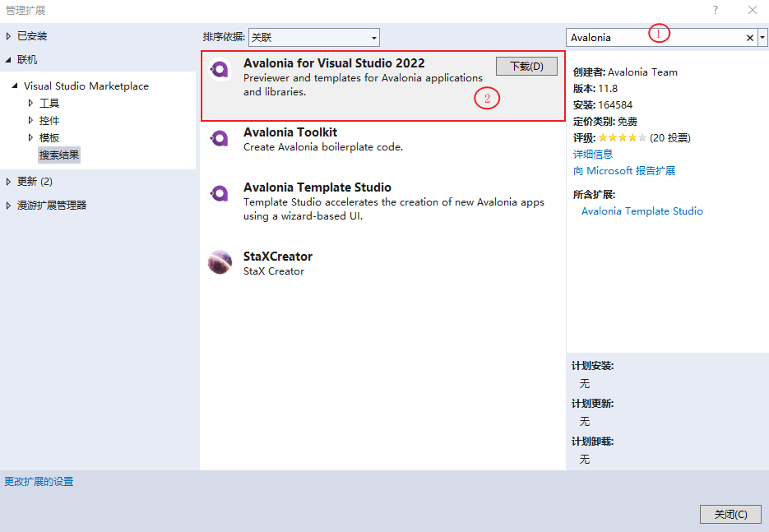The image size is (769, 532).
Task: Click the StaXCreator planet icon
Action: tap(220, 262)
